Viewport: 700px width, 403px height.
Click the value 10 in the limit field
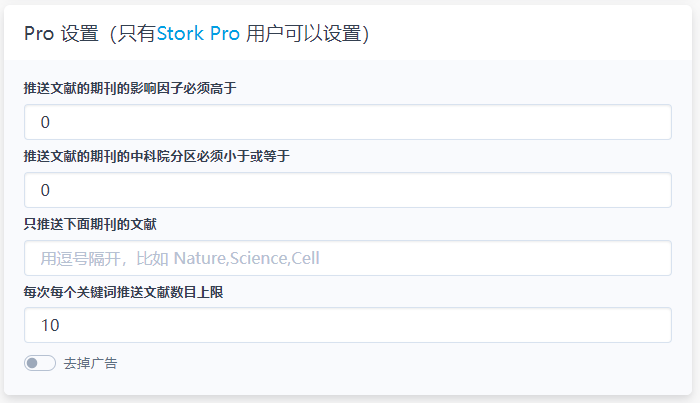click(50, 326)
